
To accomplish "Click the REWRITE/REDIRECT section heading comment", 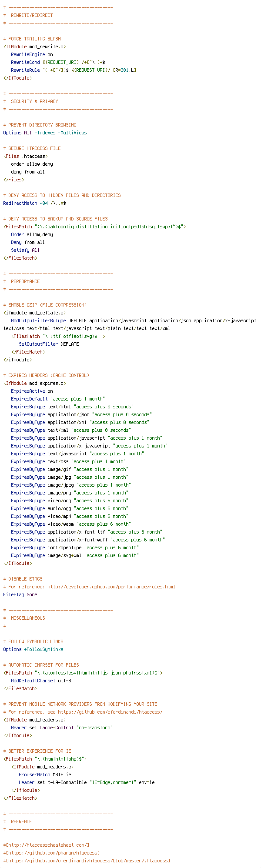I will point(28,15).
